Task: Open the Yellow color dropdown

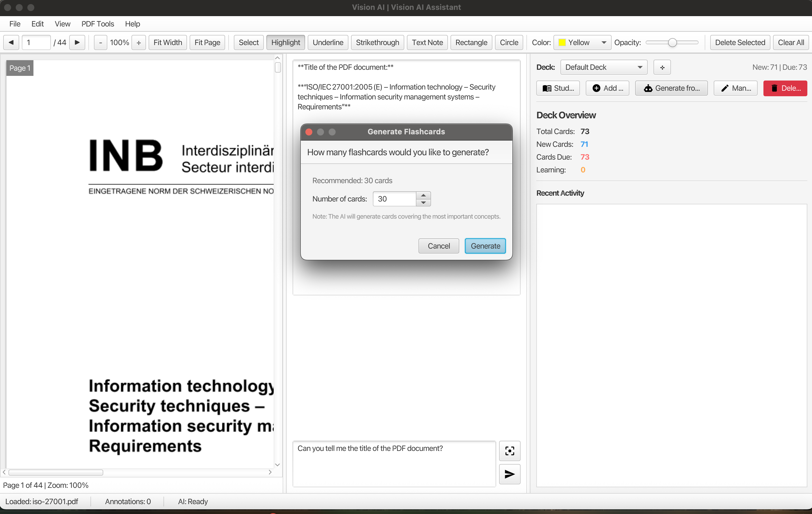Action: click(582, 42)
